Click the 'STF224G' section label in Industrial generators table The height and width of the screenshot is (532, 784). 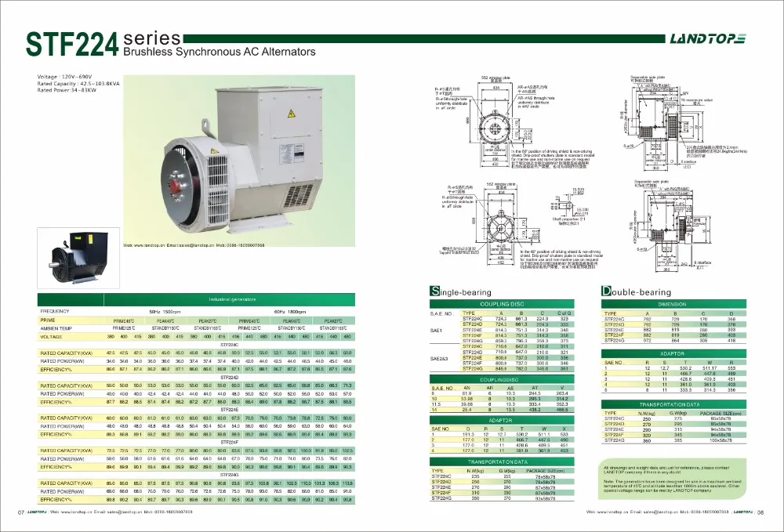230,475
